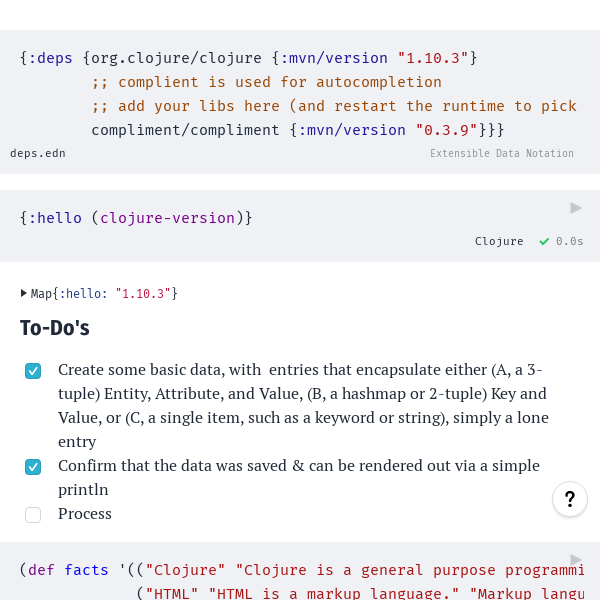Check the 'Process' to-do checkbox
Screen dimensions: 600x600
click(33, 515)
